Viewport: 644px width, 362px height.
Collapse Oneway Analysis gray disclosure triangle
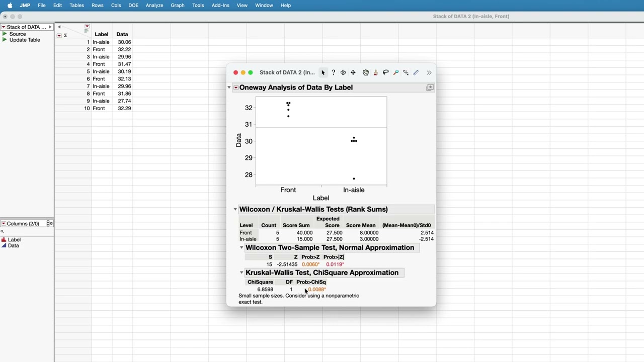click(229, 87)
